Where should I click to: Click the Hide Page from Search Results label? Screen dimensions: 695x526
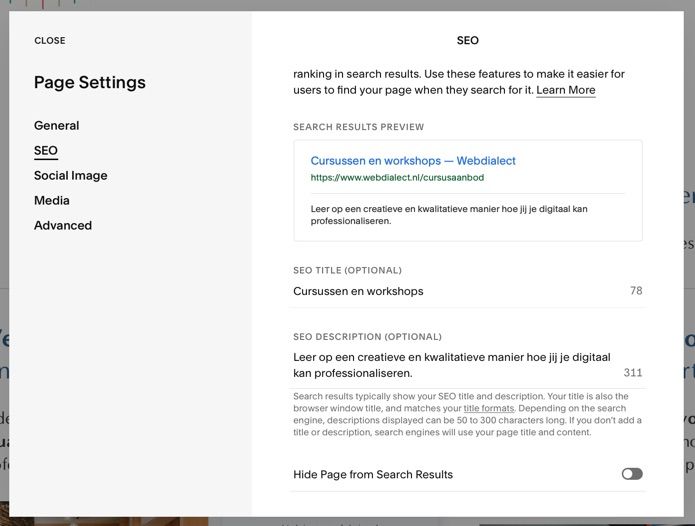click(x=373, y=474)
